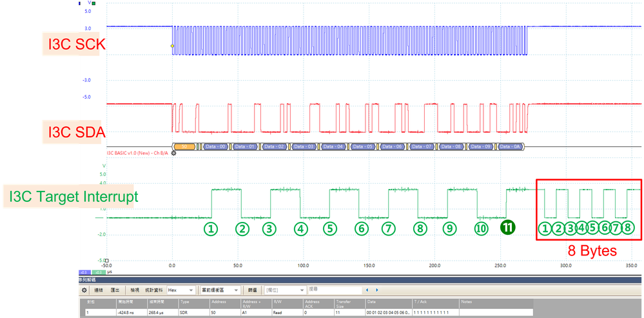
Task: Click the 50 cell in Address column
Action: (226, 313)
